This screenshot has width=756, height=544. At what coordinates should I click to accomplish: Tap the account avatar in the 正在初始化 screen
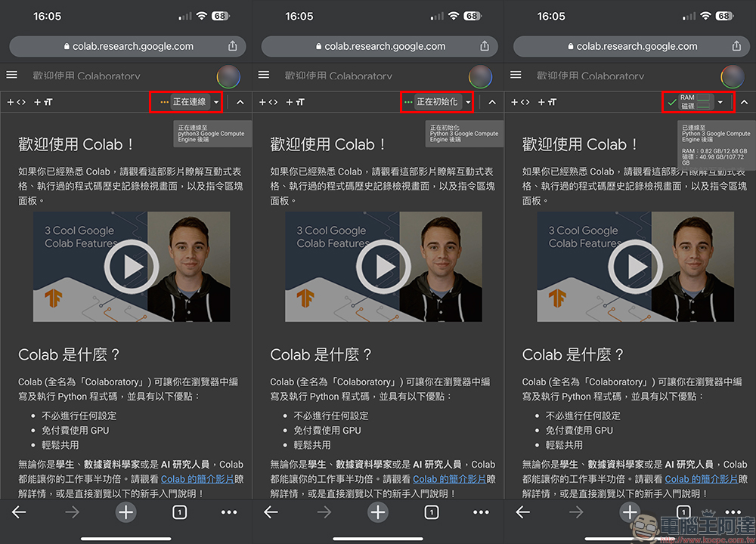(481, 76)
